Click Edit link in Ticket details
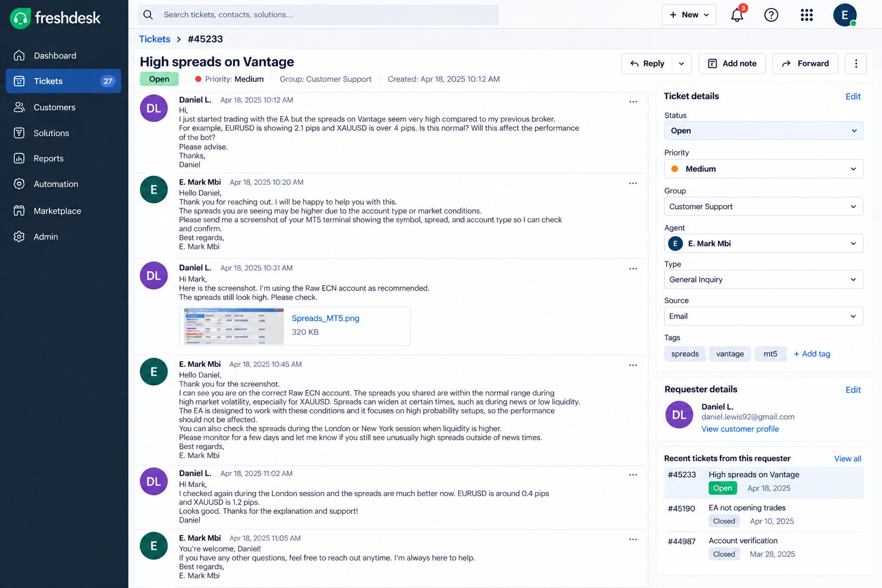The width and height of the screenshot is (882, 588). tap(853, 96)
